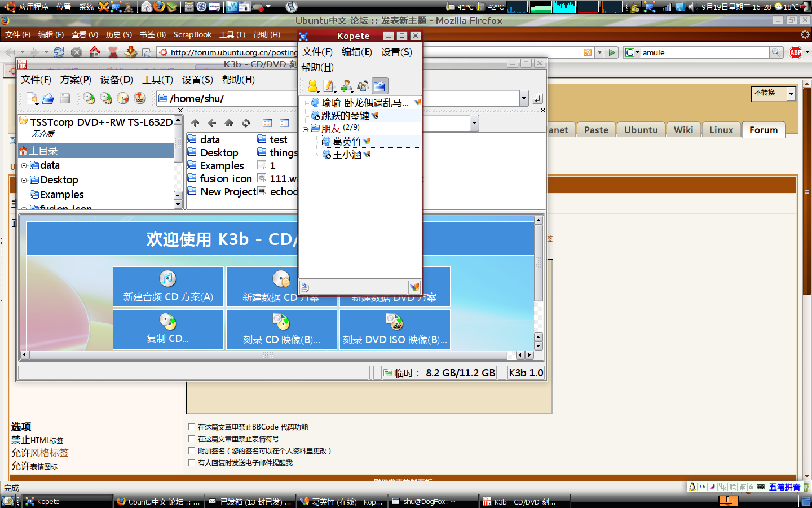Open Kopete 编辑(E) menu

(356, 52)
